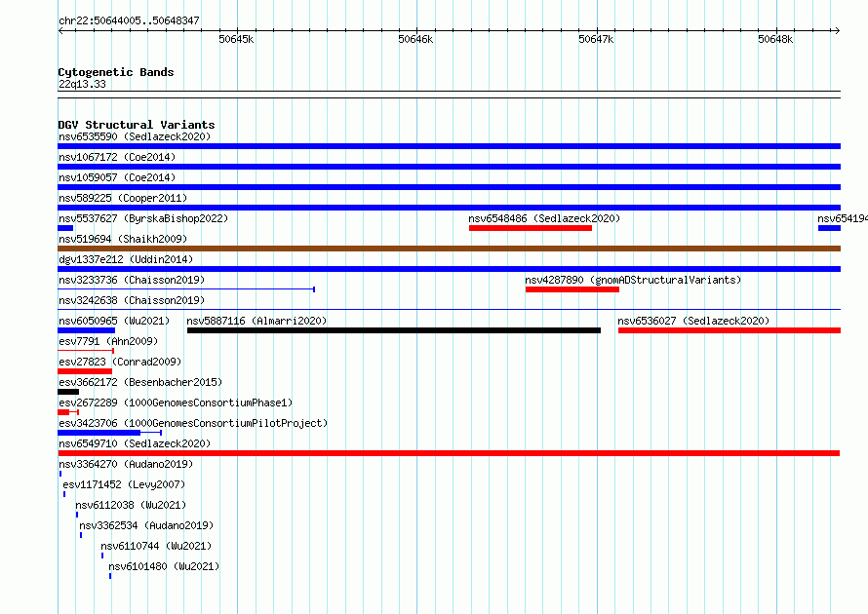The width and height of the screenshot is (868, 614).
Task: Click the nsv6549710 (Sedlazeck2020) label
Action: (135, 443)
